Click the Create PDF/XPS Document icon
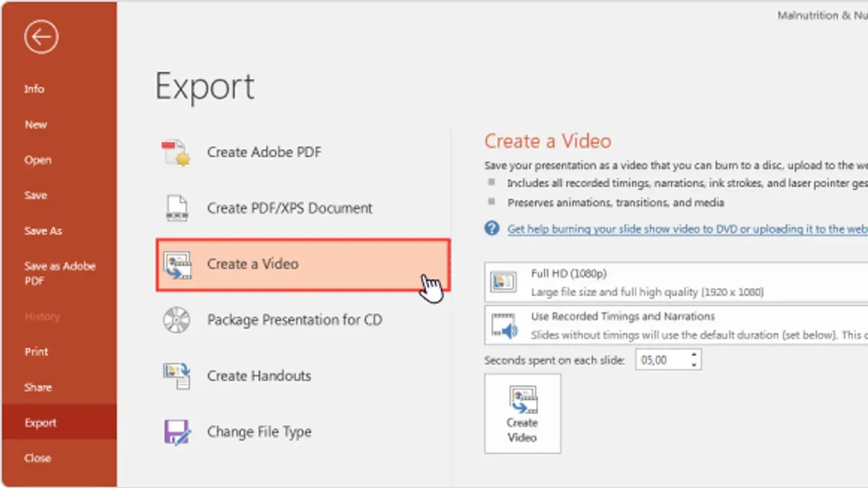The width and height of the screenshot is (868, 488). [x=177, y=208]
